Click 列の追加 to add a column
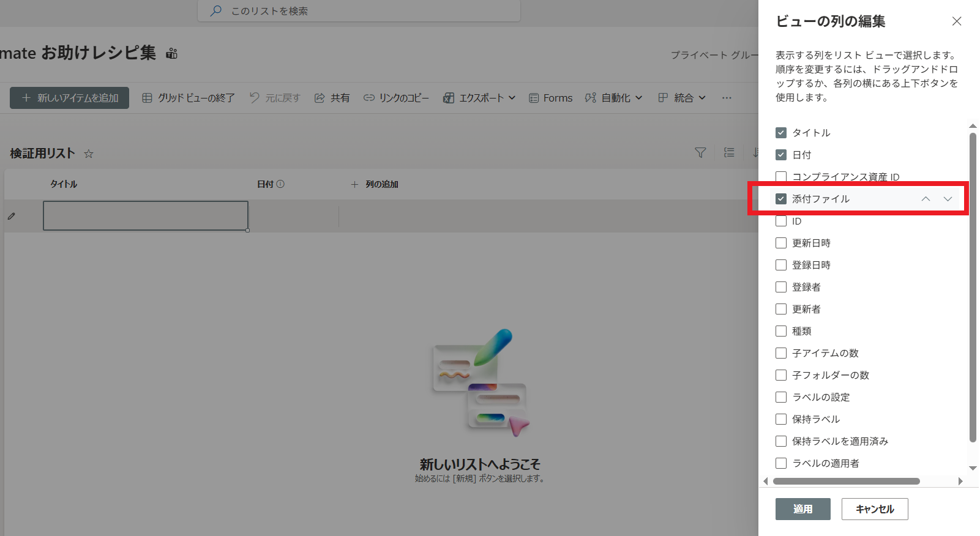Viewport: 980px width, 536px height. (375, 184)
